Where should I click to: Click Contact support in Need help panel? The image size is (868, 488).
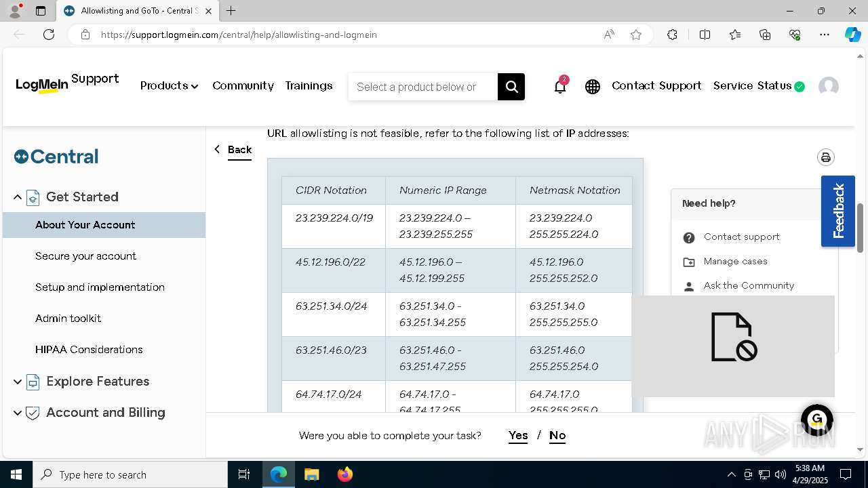[741, 237]
